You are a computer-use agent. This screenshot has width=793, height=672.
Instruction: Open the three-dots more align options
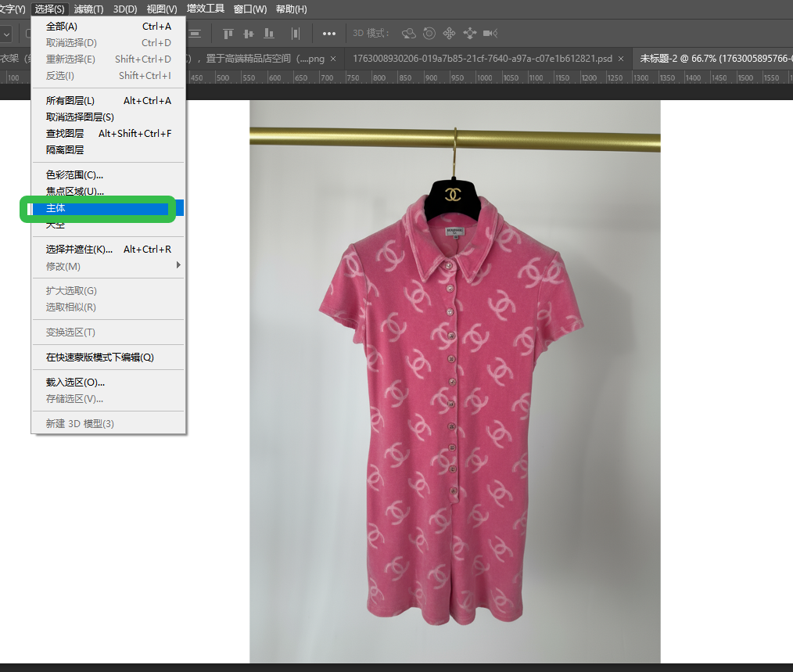point(329,34)
